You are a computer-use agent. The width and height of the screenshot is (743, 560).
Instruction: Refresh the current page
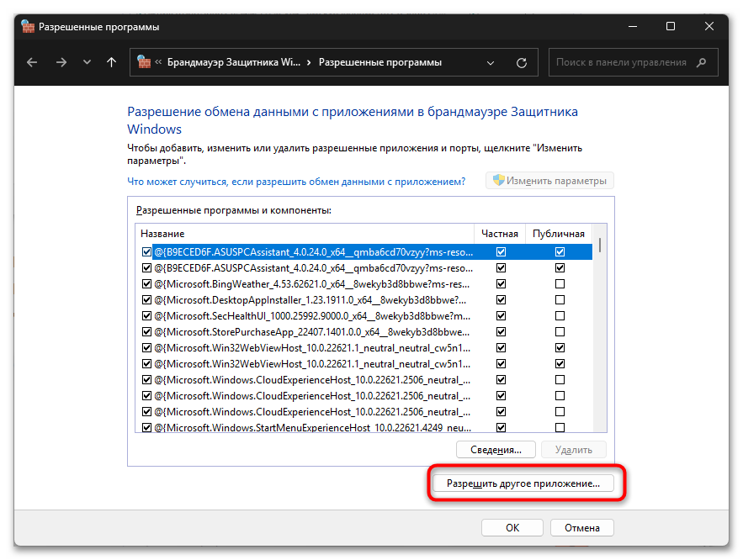pos(522,62)
